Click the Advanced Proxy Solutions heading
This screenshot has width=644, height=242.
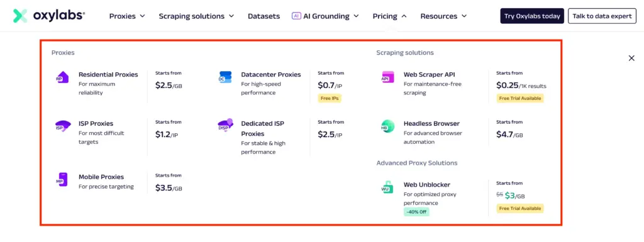pos(417,163)
